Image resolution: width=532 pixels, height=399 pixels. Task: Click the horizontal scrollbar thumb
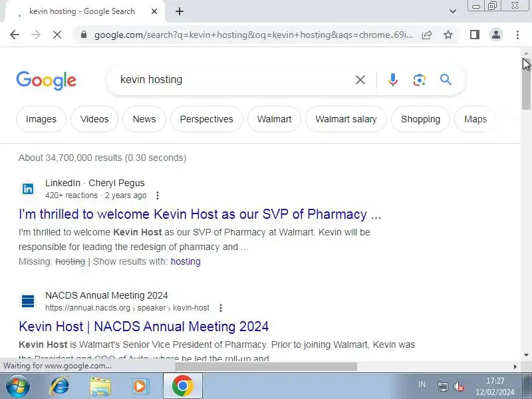coord(267,366)
